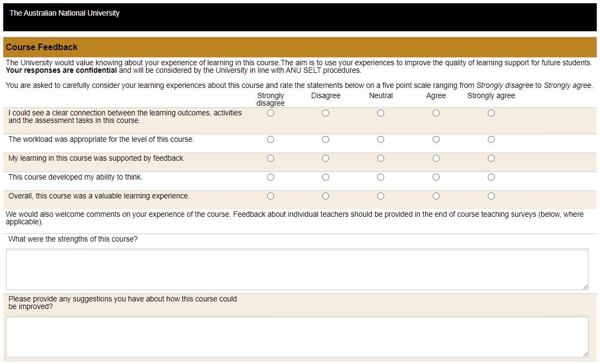Select Disagree for developed ability to think

click(x=325, y=177)
